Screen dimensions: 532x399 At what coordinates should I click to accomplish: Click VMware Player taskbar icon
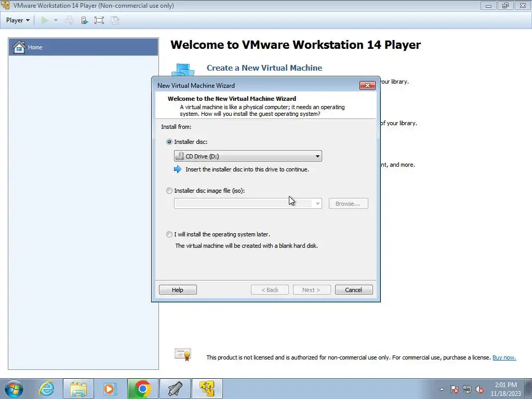coord(207,389)
